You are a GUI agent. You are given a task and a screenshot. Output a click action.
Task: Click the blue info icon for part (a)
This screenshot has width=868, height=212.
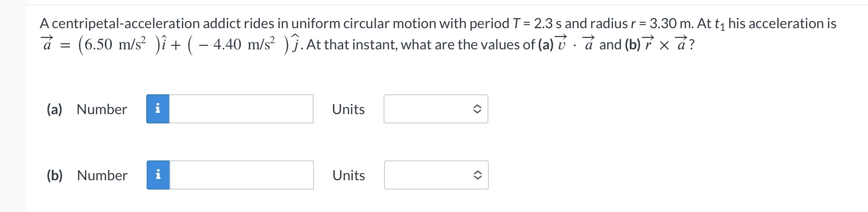coord(158,109)
